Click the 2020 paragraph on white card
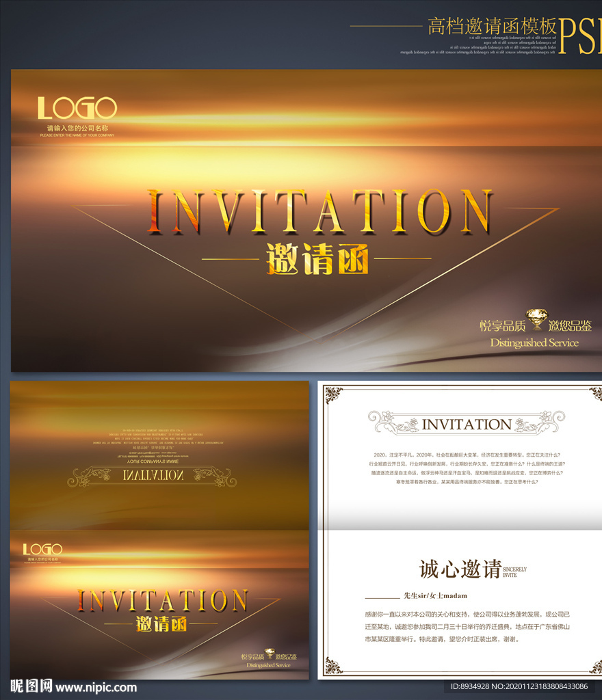Viewport: 602px width, 700px height. 467,468
